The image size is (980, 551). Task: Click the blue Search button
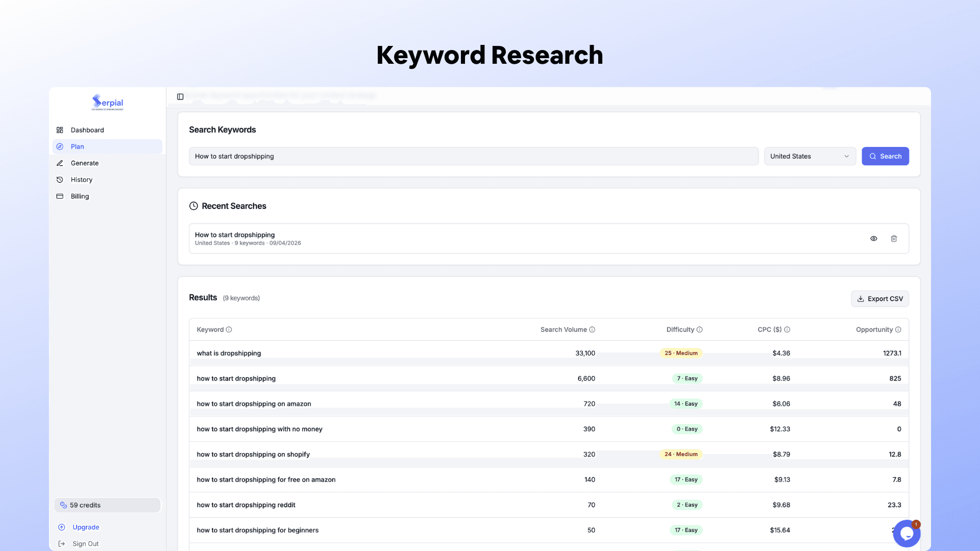[885, 156]
